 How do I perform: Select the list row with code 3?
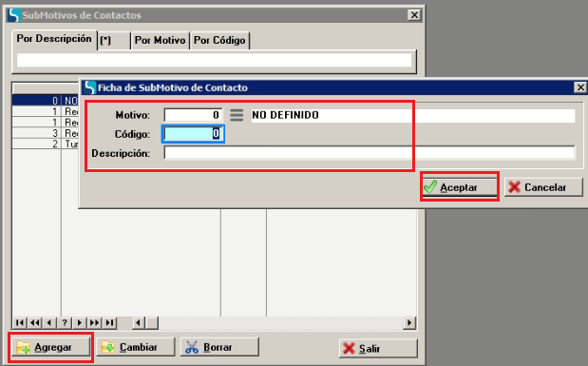click(x=45, y=133)
